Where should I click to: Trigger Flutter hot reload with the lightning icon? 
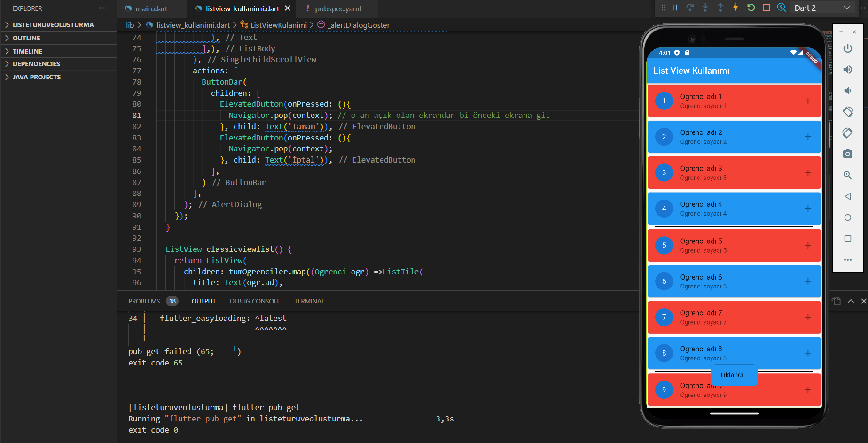[x=735, y=8]
